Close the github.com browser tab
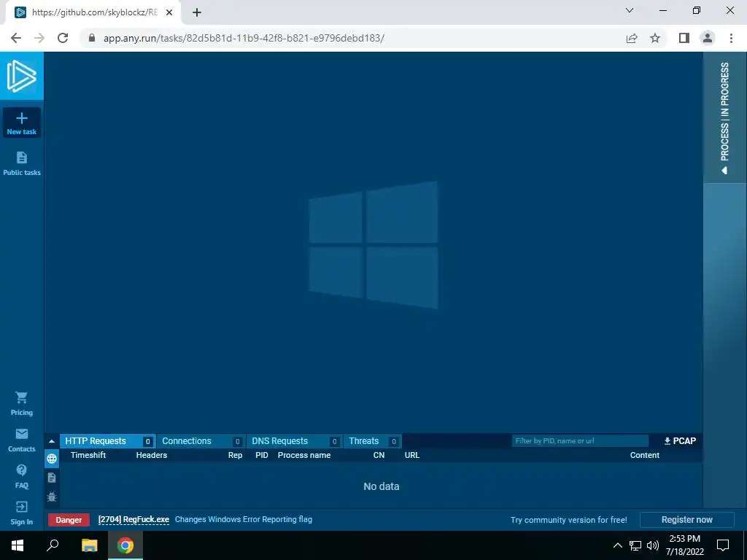The width and height of the screenshot is (747, 560). click(x=169, y=12)
